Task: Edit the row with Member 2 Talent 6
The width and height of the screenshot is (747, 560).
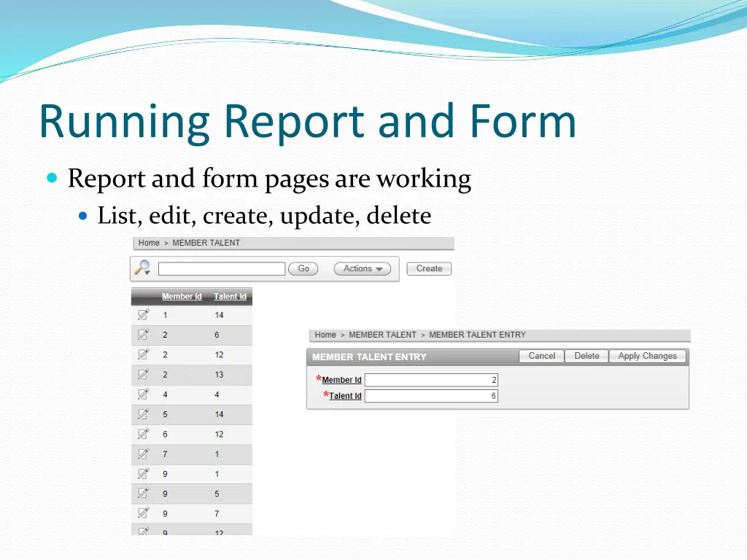Action: pyautogui.click(x=143, y=335)
